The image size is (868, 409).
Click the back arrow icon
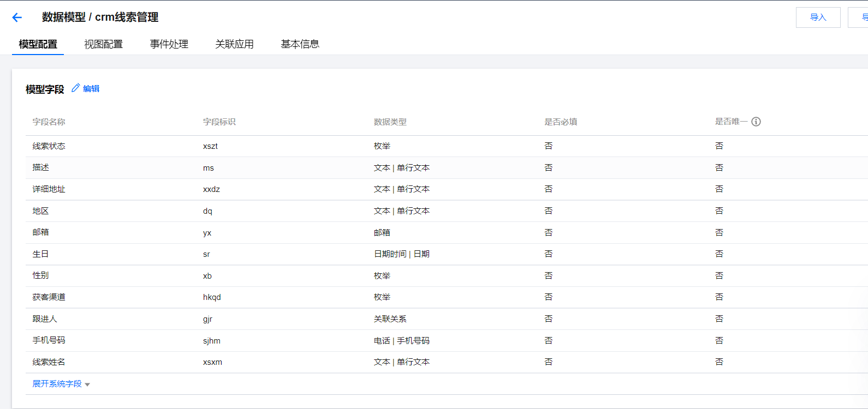click(17, 17)
